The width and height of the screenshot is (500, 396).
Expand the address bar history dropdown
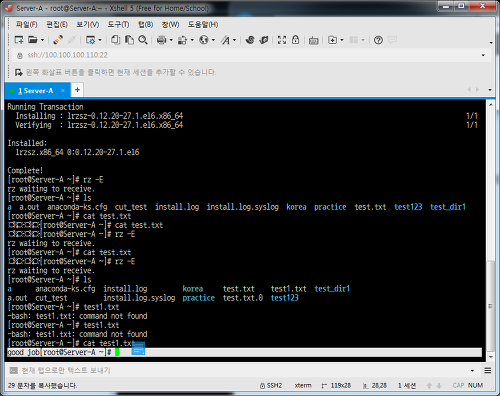pos(483,55)
